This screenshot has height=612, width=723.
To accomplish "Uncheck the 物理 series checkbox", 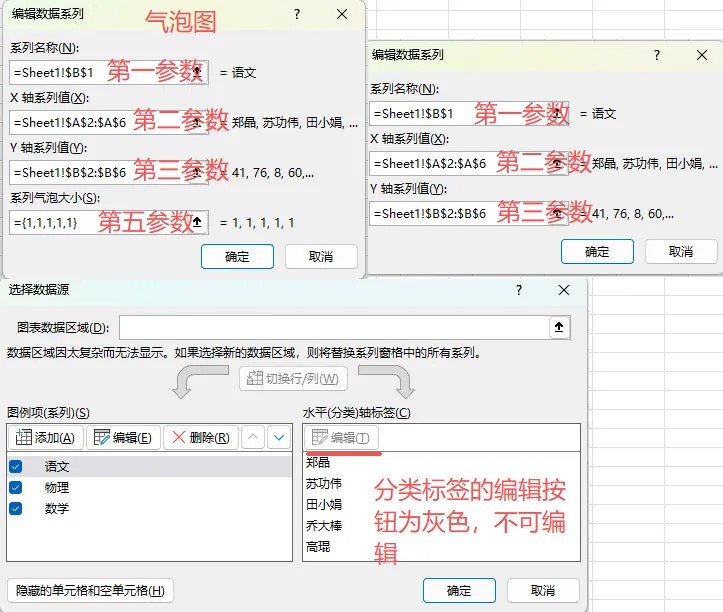I will tap(16, 487).
